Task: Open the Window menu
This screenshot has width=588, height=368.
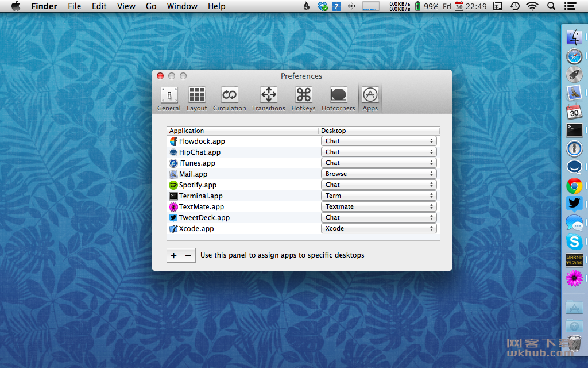Action: tap(182, 6)
